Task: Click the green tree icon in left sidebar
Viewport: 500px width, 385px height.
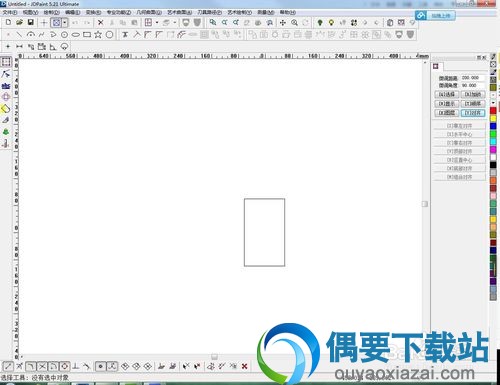Action: 6,132
